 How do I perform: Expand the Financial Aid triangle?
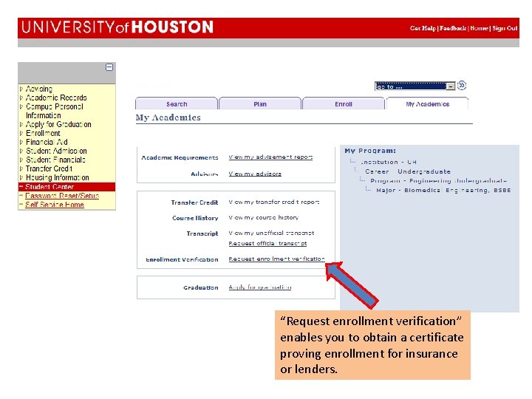click(21, 142)
